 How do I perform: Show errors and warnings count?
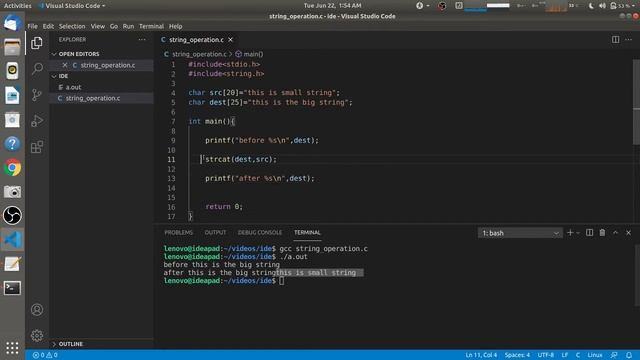(45, 355)
